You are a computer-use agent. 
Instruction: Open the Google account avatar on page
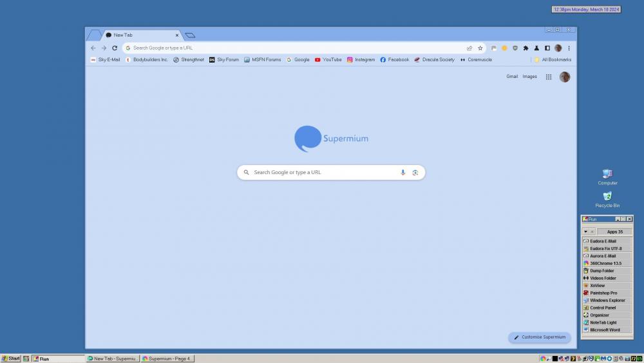pyautogui.click(x=565, y=77)
